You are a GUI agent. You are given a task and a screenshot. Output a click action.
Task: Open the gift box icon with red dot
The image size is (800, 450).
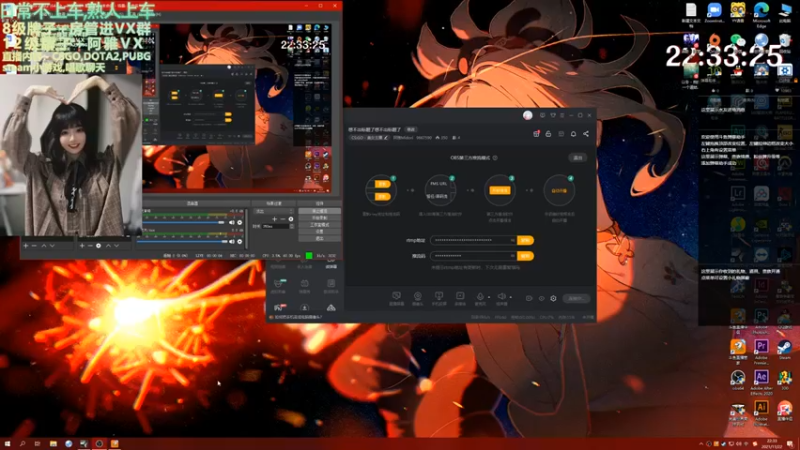click(x=536, y=134)
